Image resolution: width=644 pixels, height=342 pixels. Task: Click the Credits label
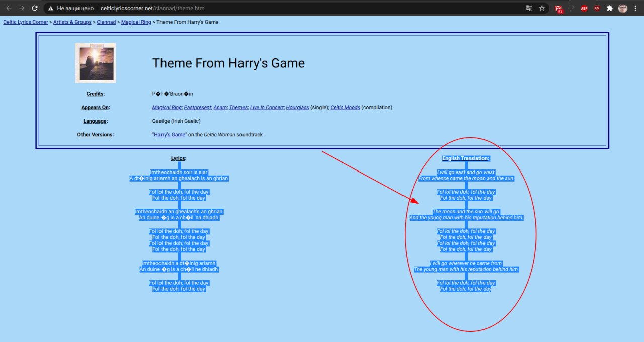click(x=95, y=94)
